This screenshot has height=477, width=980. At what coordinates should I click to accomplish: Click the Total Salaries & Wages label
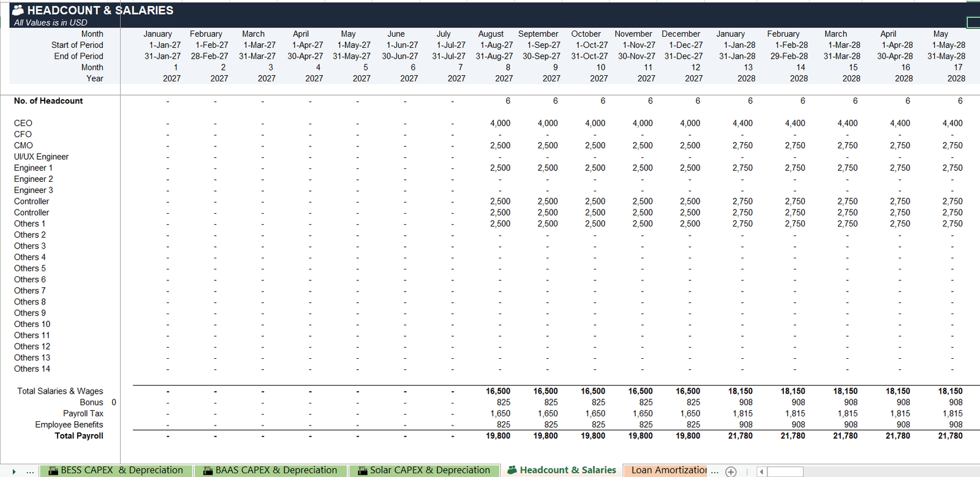[x=60, y=391]
